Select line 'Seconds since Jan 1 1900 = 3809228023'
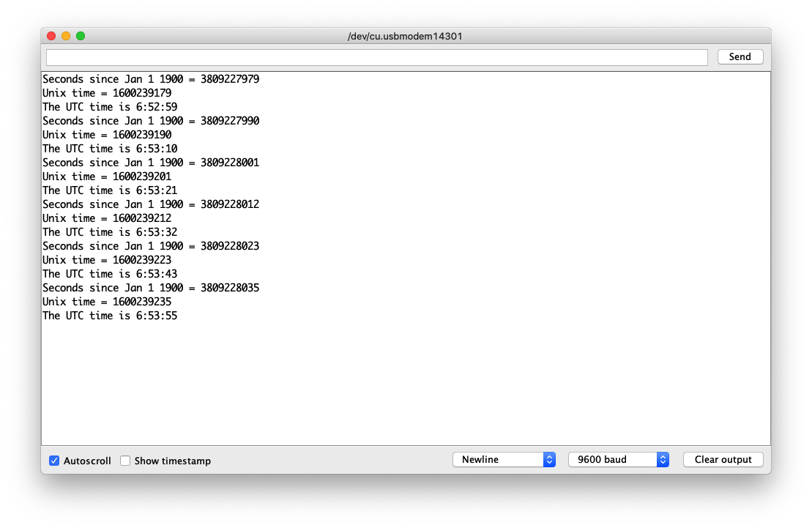Image resolution: width=812 pixels, height=528 pixels. (x=151, y=246)
